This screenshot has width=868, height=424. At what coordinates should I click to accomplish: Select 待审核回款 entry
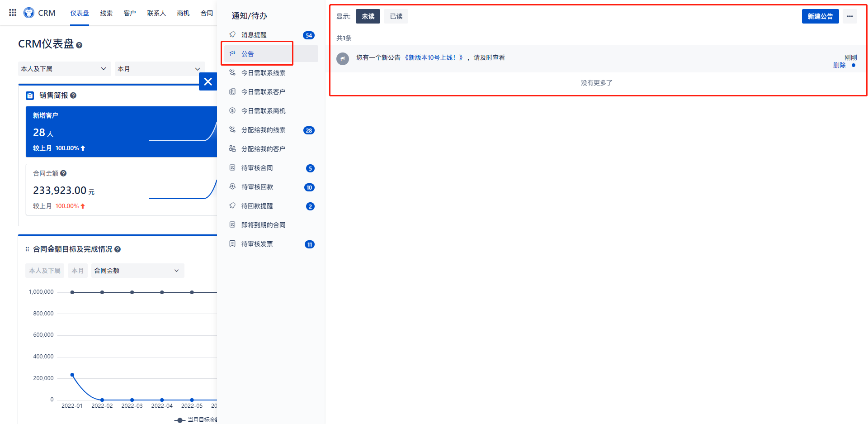click(271, 187)
